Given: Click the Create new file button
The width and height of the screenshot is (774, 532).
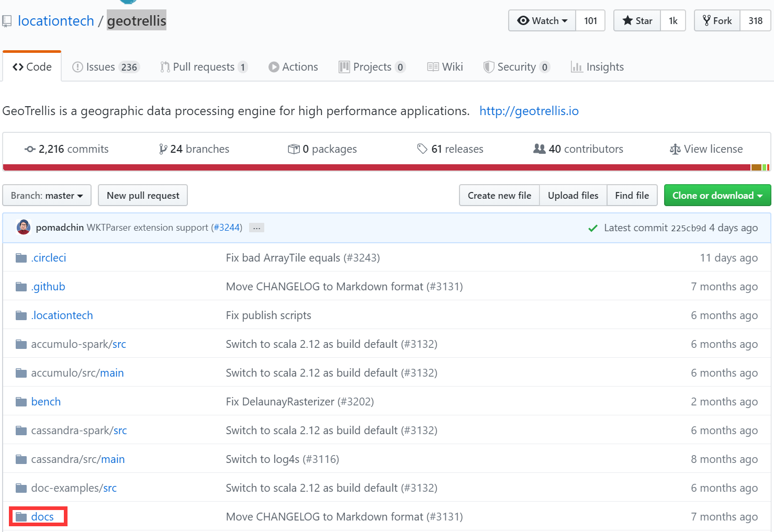Looking at the screenshot, I should tap(499, 195).
